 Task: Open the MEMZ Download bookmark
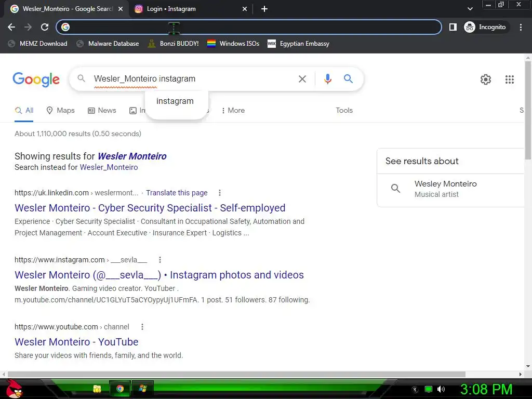click(x=37, y=44)
